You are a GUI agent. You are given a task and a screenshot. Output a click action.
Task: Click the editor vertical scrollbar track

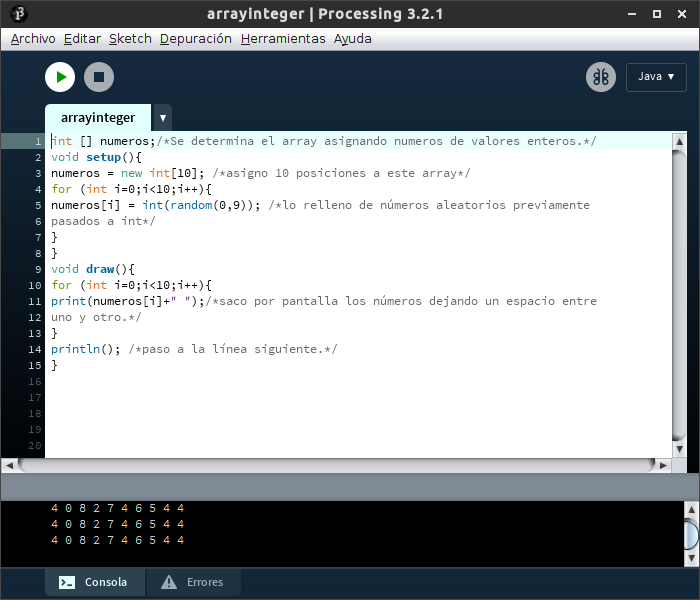coord(679,296)
